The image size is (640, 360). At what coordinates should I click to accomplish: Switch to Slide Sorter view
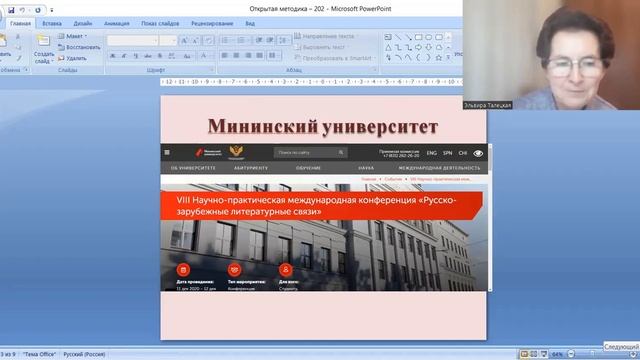coord(534,354)
